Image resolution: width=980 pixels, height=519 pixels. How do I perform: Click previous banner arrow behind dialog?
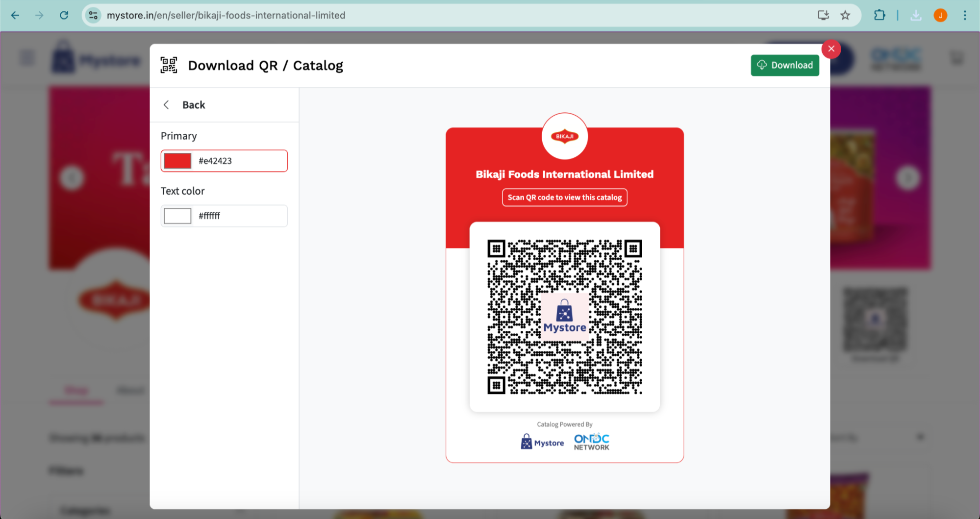[72, 178]
